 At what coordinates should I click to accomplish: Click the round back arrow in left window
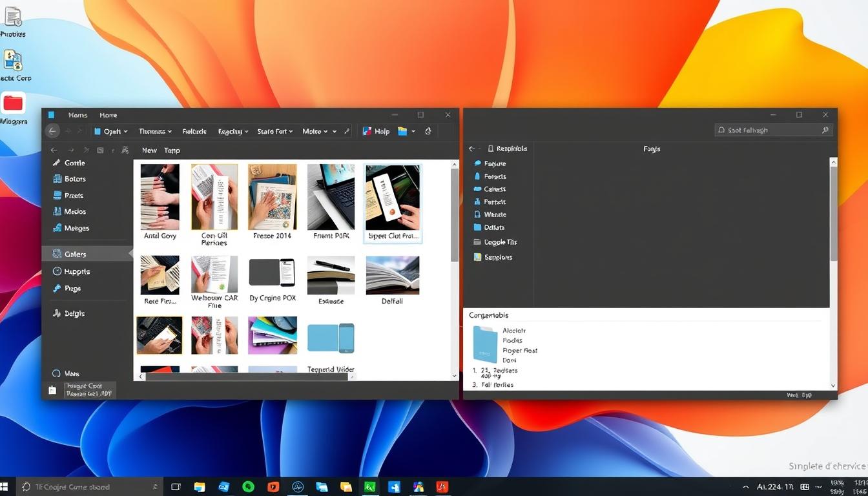tap(52, 131)
